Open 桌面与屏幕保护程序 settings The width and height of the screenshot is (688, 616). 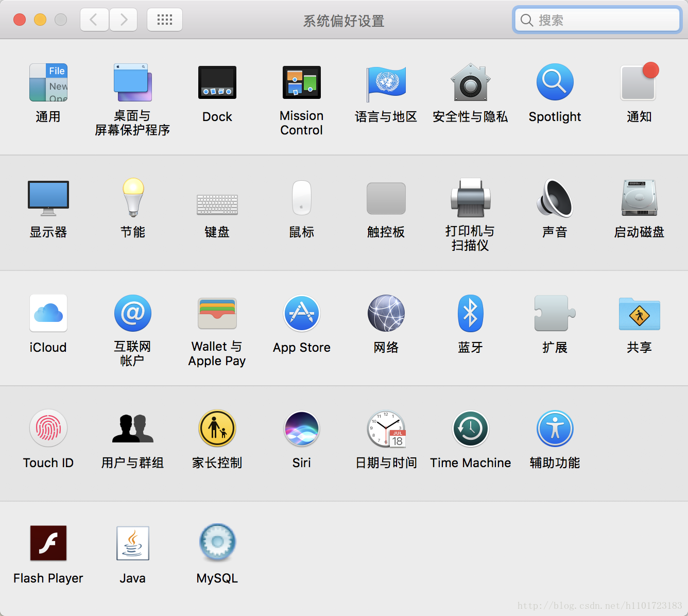pos(133,82)
